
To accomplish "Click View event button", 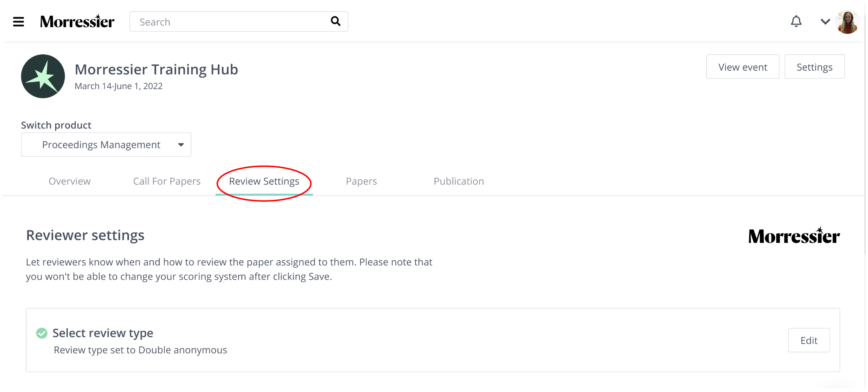I will pyautogui.click(x=743, y=67).
